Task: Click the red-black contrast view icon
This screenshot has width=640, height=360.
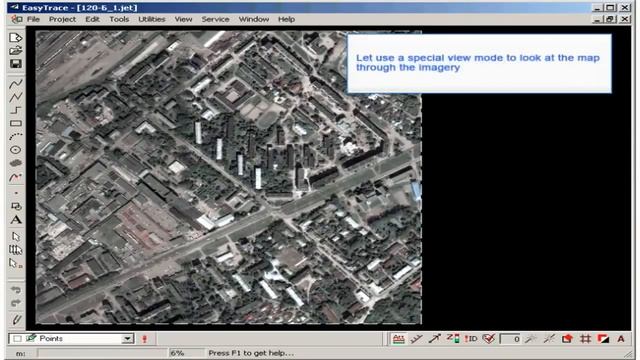Action: pyautogui.click(x=603, y=339)
